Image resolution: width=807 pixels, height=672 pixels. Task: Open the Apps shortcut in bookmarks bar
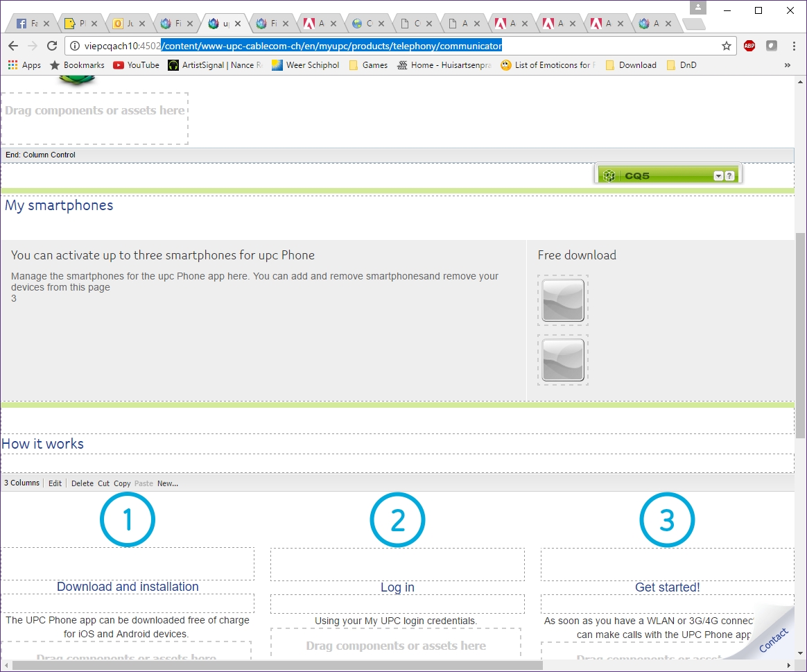click(x=25, y=65)
